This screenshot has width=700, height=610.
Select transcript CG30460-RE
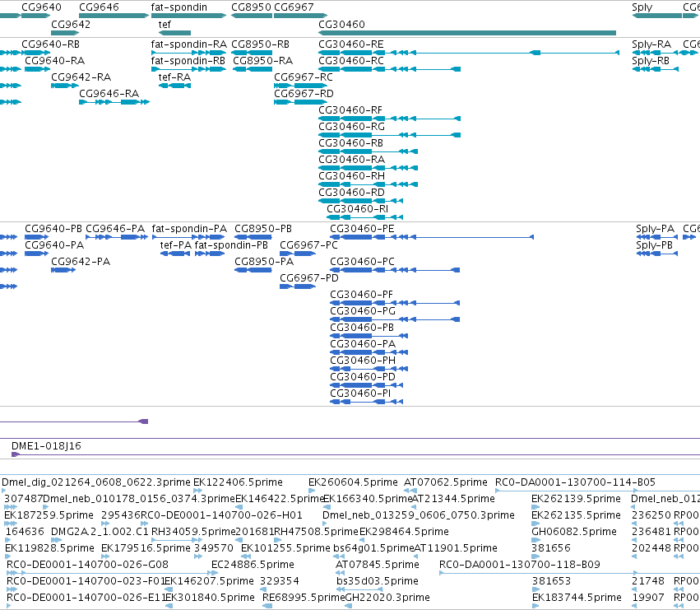[351, 44]
